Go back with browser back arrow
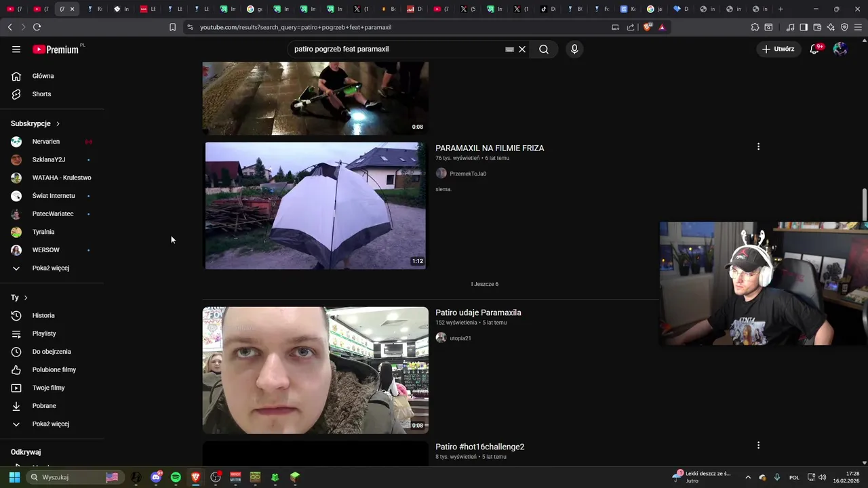Image resolution: width=868 pixels, height=488 pixels. pyautogui.click(x=9, y=27)
